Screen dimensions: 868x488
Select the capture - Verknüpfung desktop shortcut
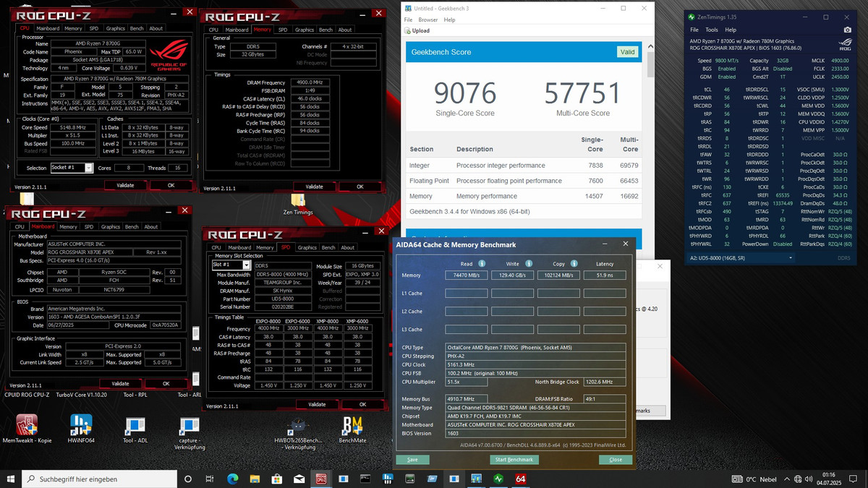point(190,432)
